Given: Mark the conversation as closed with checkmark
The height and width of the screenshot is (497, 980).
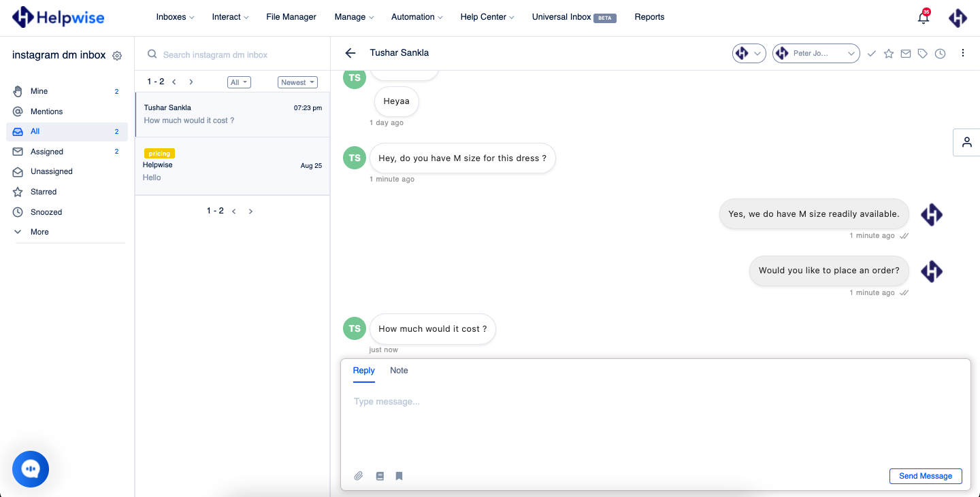Looking at the screenshot, I should (x=872, y=52).
